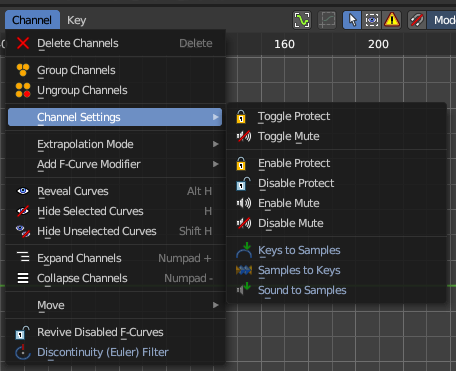Click frame 160 on the timeline ruler
The width and height of the screenshot is (456, 371).
coord(284,44)
